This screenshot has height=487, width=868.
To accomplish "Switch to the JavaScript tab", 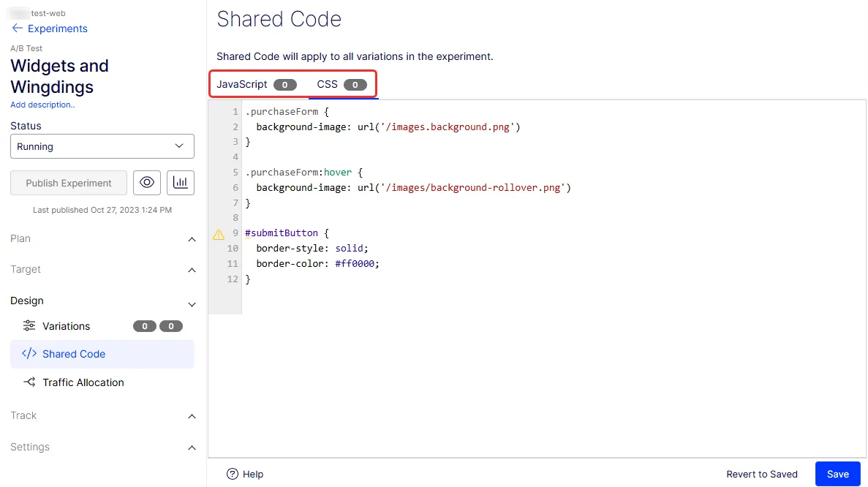I will [256, 85].
